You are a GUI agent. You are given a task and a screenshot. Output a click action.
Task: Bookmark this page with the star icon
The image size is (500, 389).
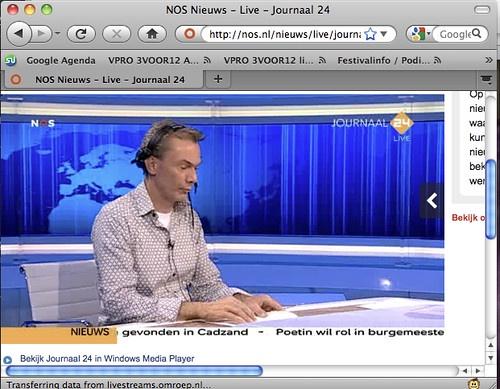click(370, 34)
